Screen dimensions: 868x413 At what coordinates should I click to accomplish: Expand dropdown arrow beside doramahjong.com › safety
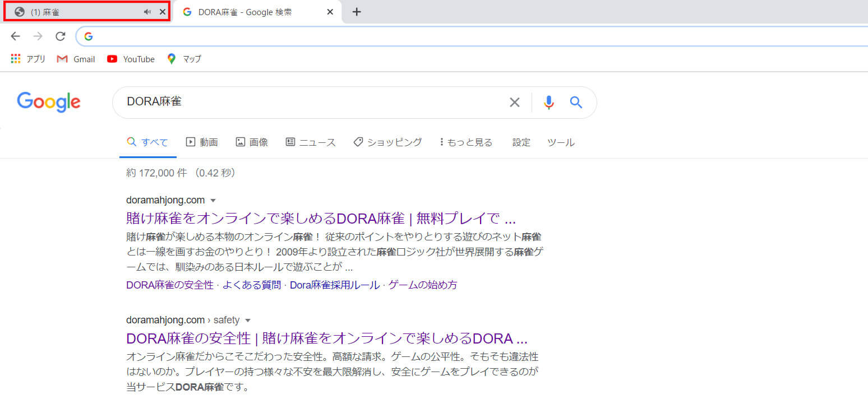pos(248,320)
